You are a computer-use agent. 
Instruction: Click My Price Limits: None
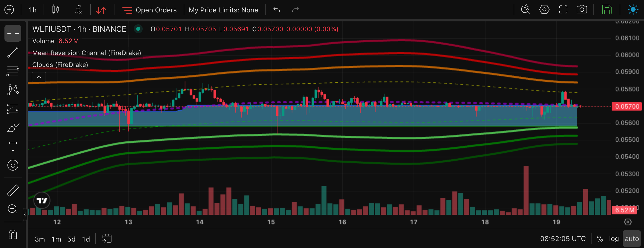pyautogui.click(x=223, y=10)
